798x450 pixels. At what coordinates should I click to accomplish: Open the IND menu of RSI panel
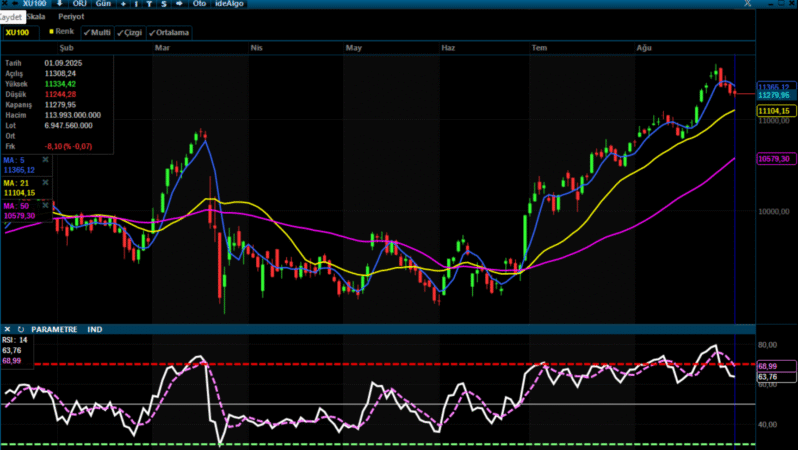(95, 329)
